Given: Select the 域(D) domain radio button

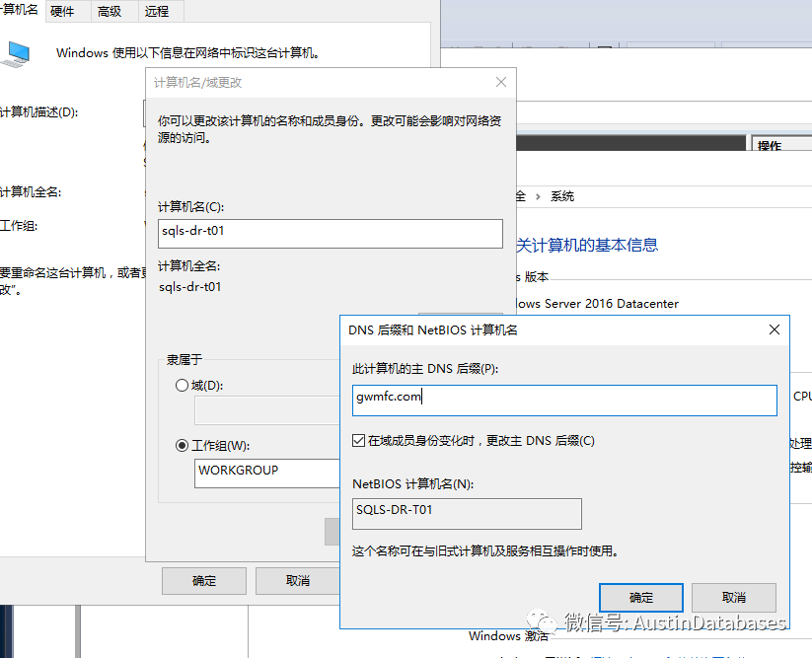Looking at the screenshot, I should coord(182,385).
